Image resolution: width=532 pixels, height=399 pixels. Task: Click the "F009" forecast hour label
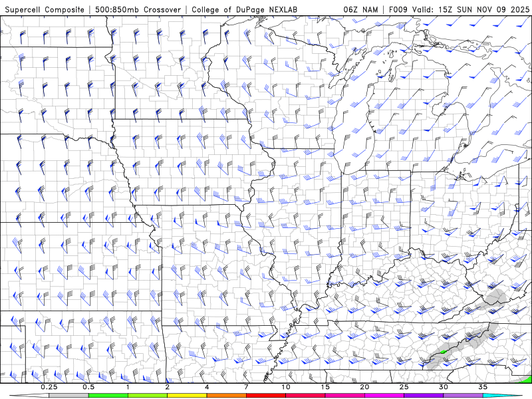coord(398,10)
